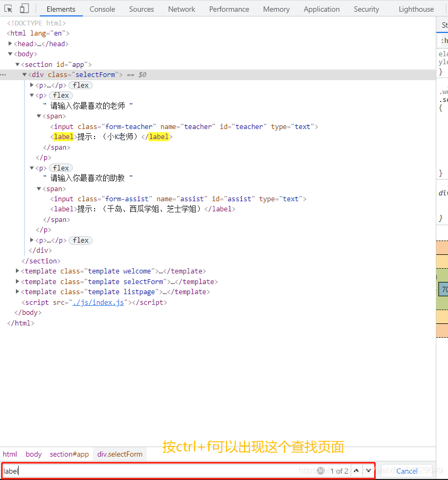Select the highlighted label 提示:(小K老师) line

(x=111, y=136)
